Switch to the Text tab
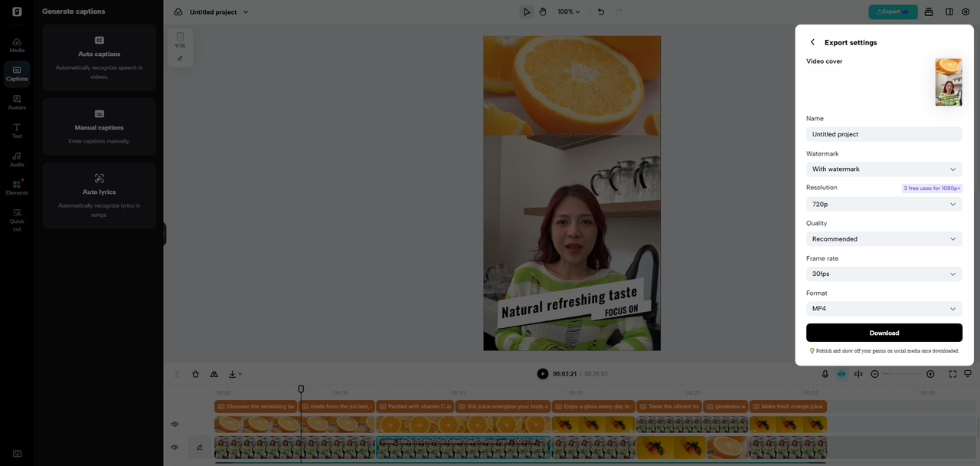The height and width of the screenshot is (466, 980). point(17,130)
